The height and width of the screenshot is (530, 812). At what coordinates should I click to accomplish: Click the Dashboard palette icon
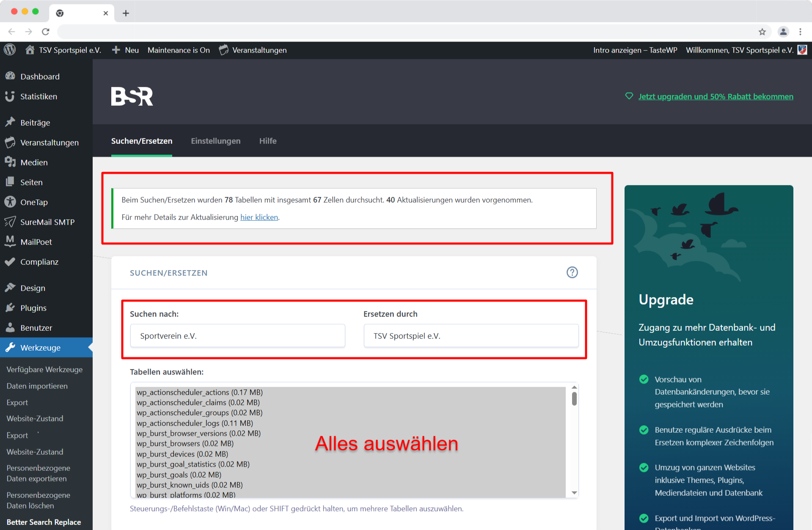coord(10,76)
